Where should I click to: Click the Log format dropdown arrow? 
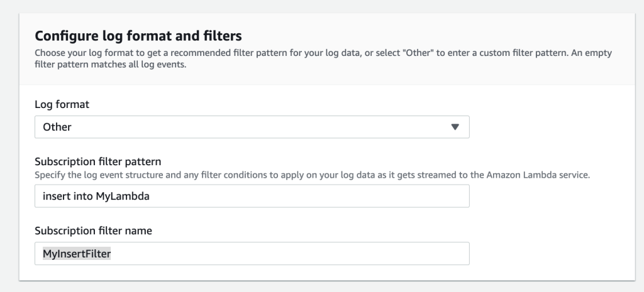455,127
